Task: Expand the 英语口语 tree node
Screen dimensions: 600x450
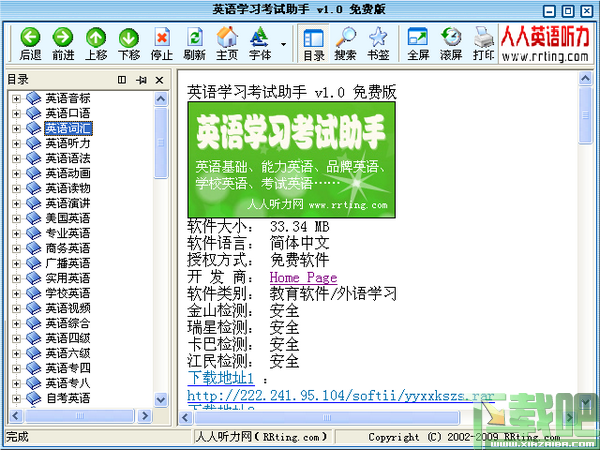Action: coord(16,114)
